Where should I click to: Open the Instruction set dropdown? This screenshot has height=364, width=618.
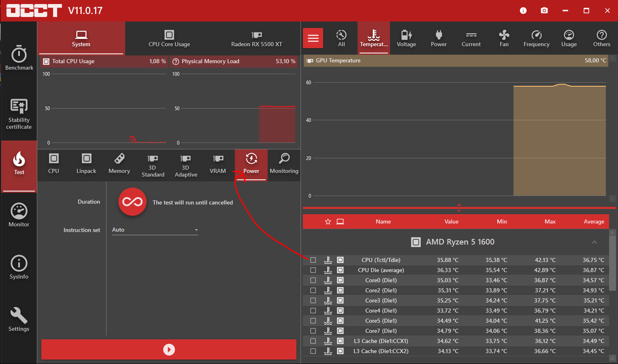(155, 230)
